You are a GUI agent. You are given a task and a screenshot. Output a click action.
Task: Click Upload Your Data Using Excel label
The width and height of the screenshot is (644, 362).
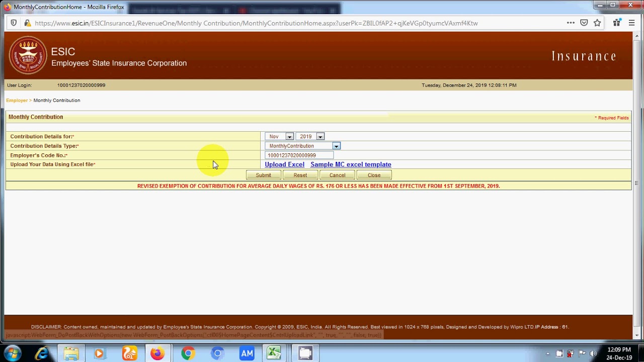point(52,164)
